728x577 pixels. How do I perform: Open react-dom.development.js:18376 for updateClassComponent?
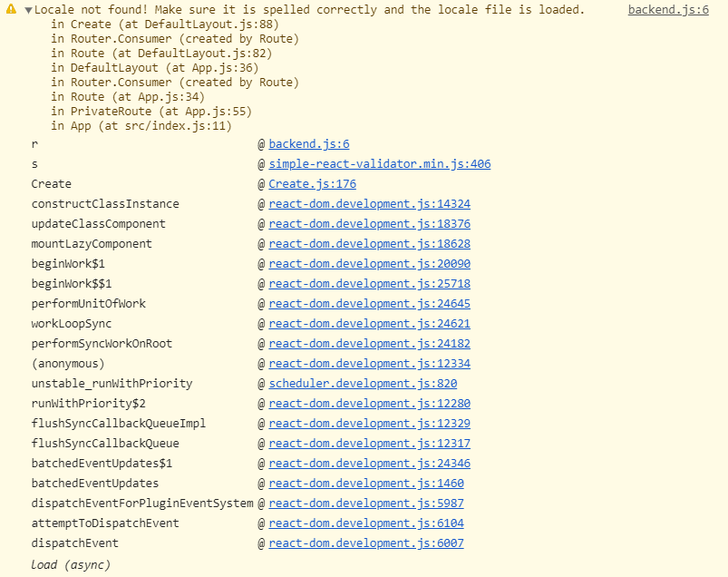click(x=369, y=223)
